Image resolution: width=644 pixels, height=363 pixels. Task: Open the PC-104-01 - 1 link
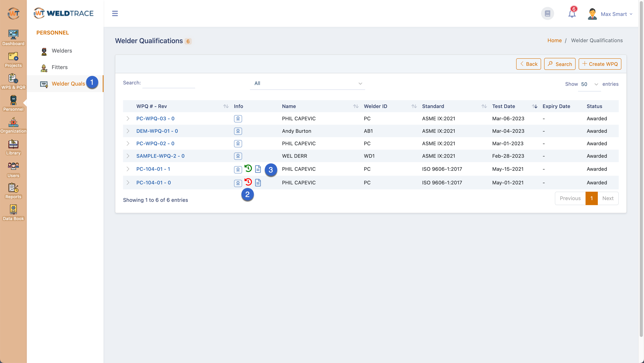(153, 169)
